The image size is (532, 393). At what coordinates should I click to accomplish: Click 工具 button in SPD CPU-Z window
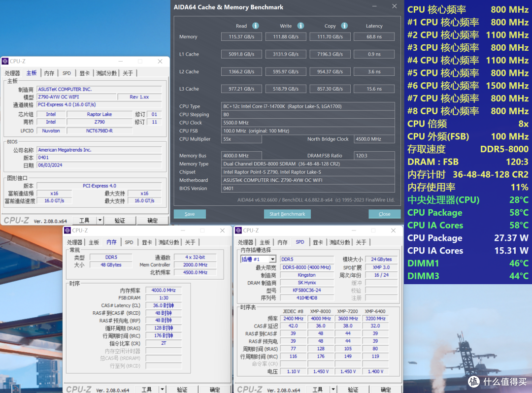[x=318, y=390]
